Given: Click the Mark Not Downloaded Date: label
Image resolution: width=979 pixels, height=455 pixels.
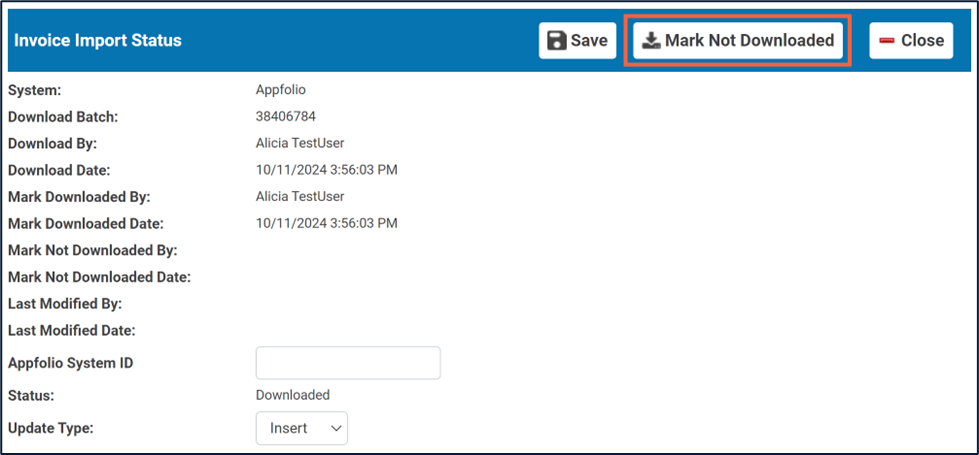Looking at the screenshot, I should point(99,277).
